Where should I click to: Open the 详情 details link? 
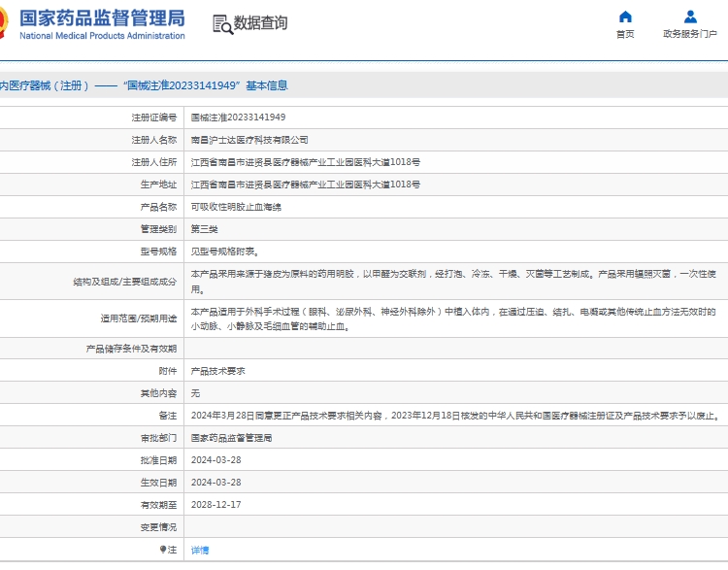coord(200,550)
